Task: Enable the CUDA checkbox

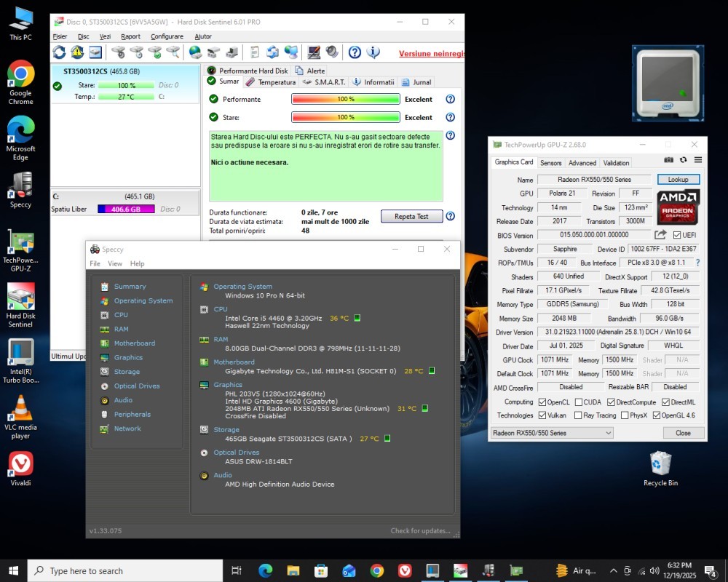Action: click(578, 402)
